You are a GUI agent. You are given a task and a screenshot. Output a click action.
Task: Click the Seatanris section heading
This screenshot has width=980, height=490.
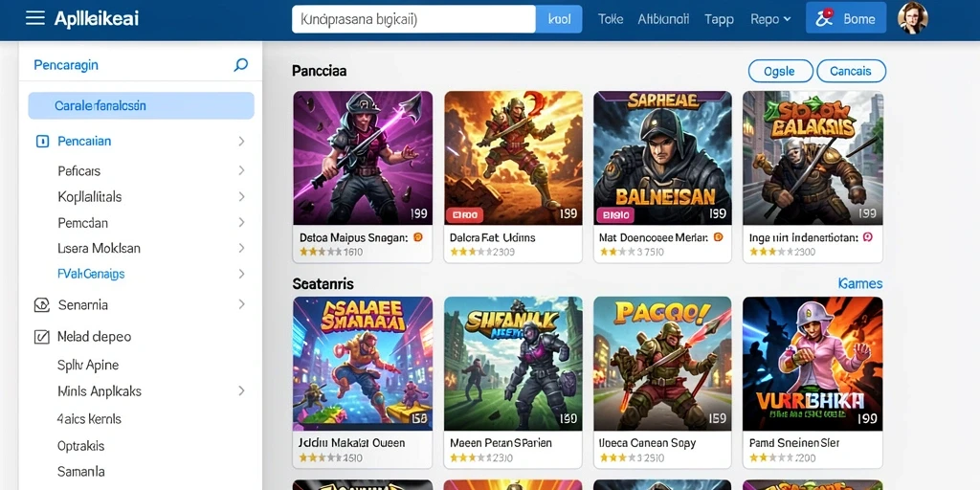tap(323, 283)
